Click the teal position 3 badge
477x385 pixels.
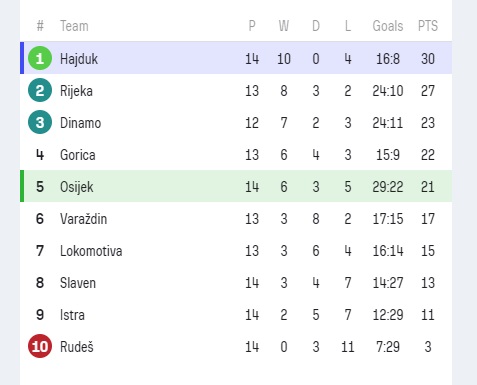click(40, 122)
